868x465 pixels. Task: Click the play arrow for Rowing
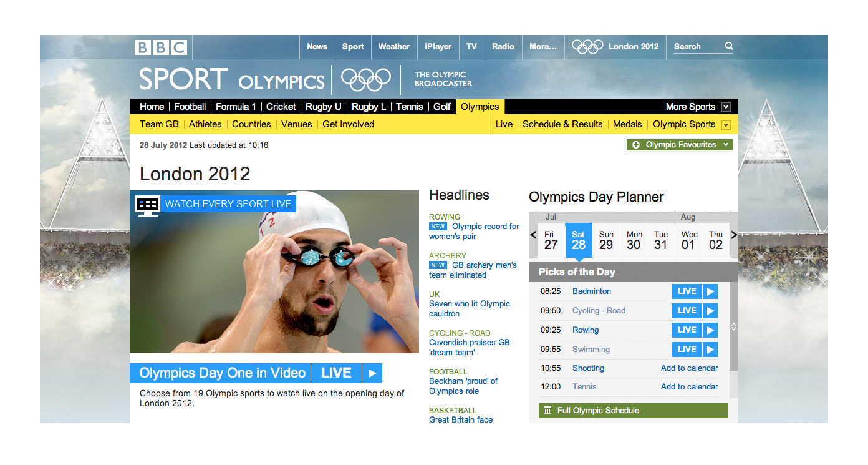click(710, 330)
